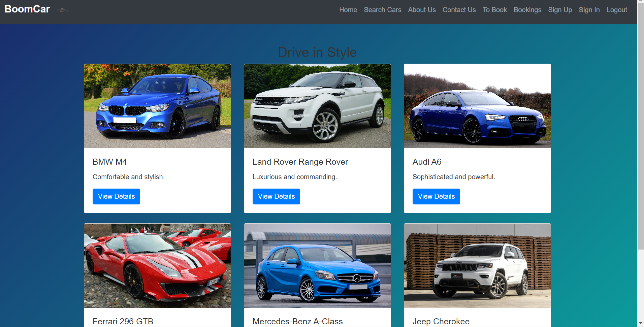Go to Search Cars
The height and width of the screenshot is (327, 644).
pos(382,10)
